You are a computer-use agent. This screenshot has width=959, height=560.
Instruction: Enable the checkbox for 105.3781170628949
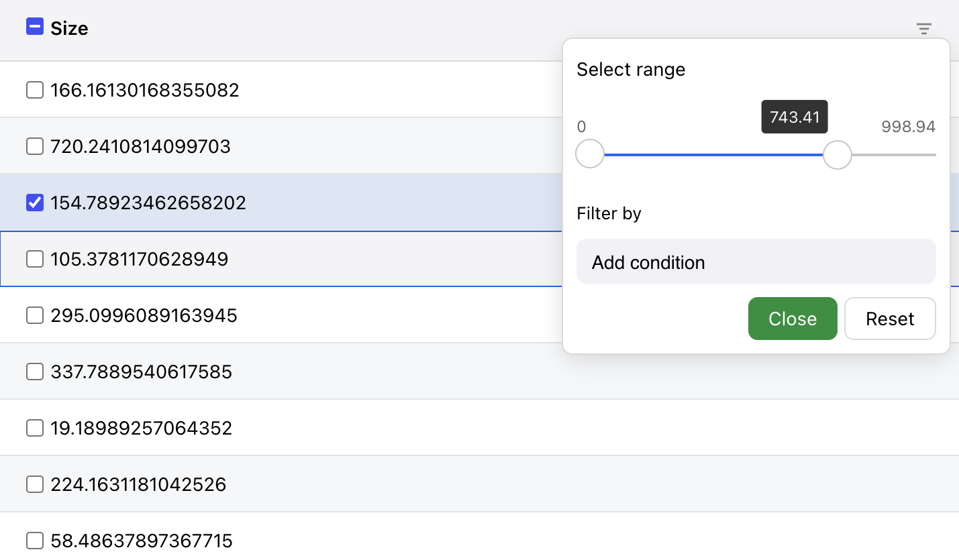pyautogui.click(x=34, y=258)
